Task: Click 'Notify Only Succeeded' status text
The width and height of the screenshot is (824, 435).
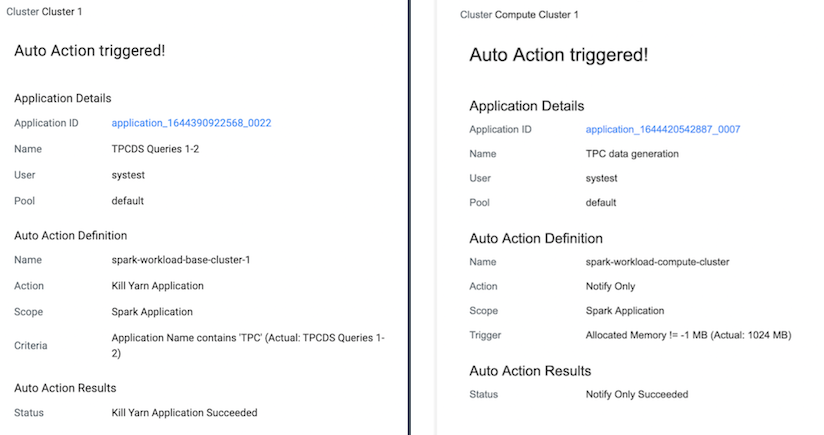Action: coord(637,394)
